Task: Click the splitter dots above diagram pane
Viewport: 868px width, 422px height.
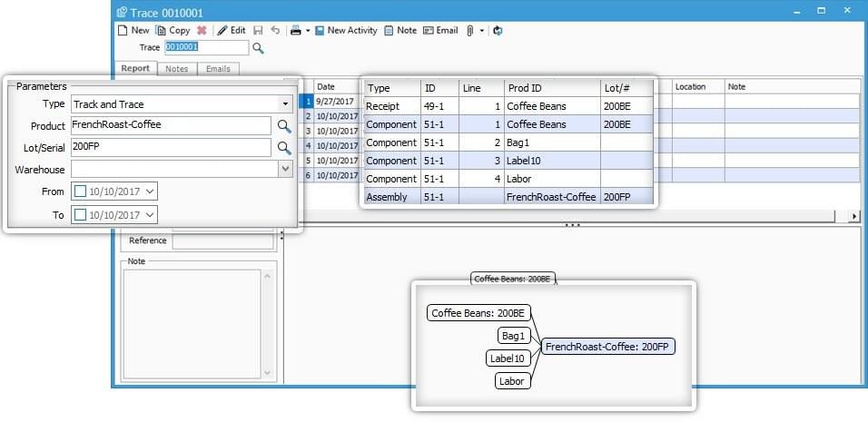Action: click(x=572, y=225)
